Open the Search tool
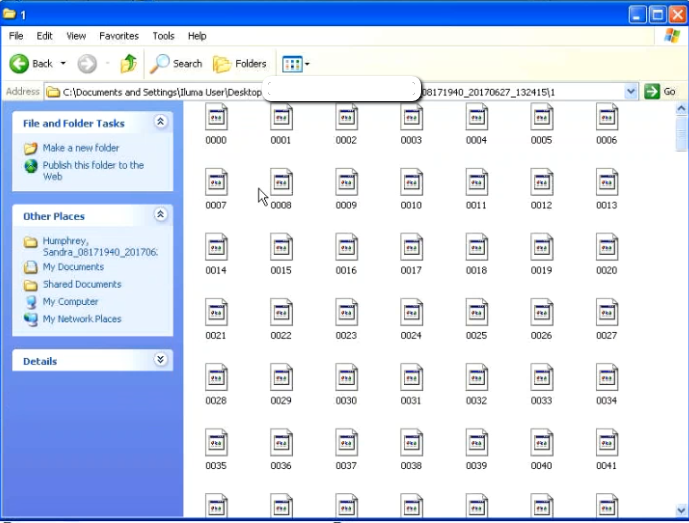 point(176,64)
